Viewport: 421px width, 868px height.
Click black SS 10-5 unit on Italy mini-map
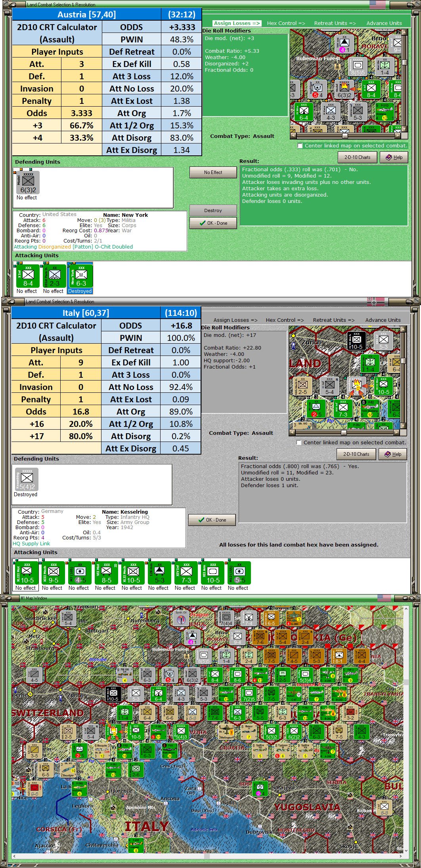pyautogui.click(x=356, y=341)
